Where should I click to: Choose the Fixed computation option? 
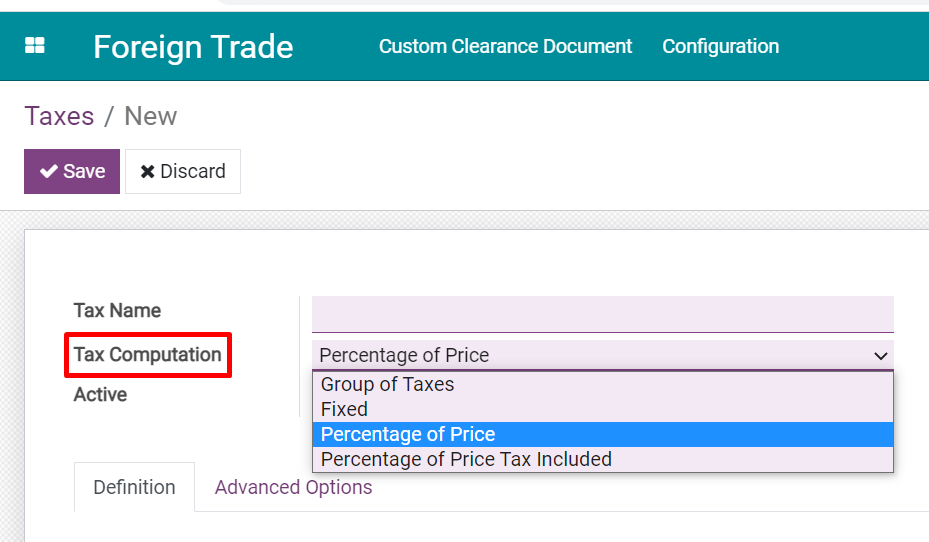[x=344, y=409]
